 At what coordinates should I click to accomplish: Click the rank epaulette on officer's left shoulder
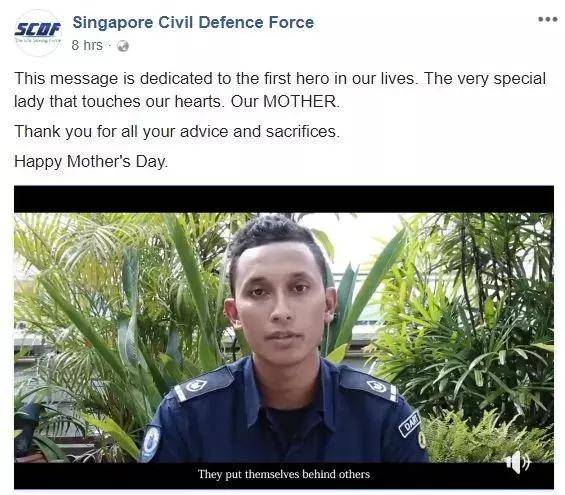[369, 385]
